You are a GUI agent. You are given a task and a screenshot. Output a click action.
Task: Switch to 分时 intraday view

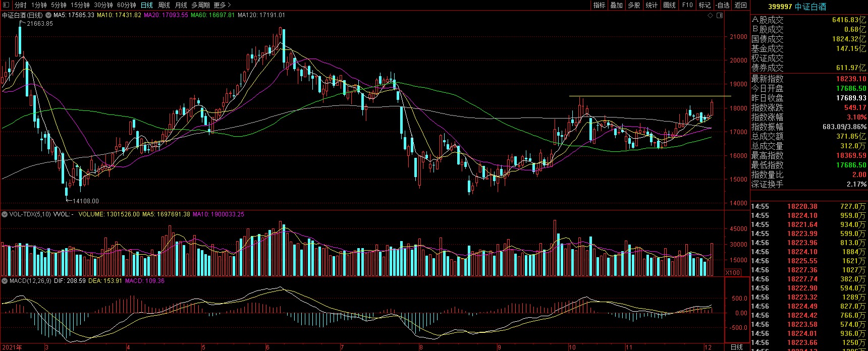tap(20, 5)
